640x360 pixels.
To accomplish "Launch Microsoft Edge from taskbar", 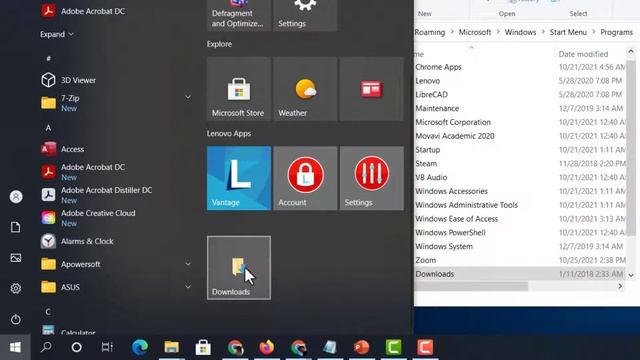I will (x=140, y=347).
